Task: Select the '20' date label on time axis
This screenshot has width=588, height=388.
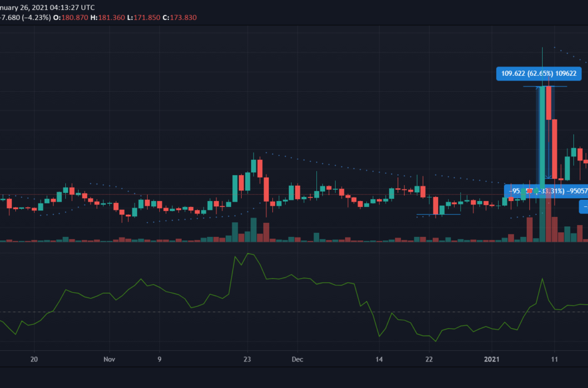Action: click(34, 359)
